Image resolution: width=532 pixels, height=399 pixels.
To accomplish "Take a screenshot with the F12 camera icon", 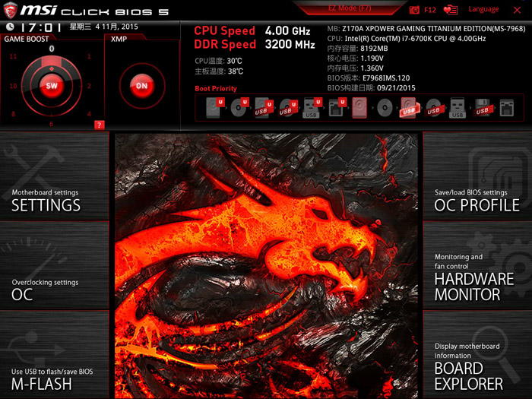I will click(415, 10).
